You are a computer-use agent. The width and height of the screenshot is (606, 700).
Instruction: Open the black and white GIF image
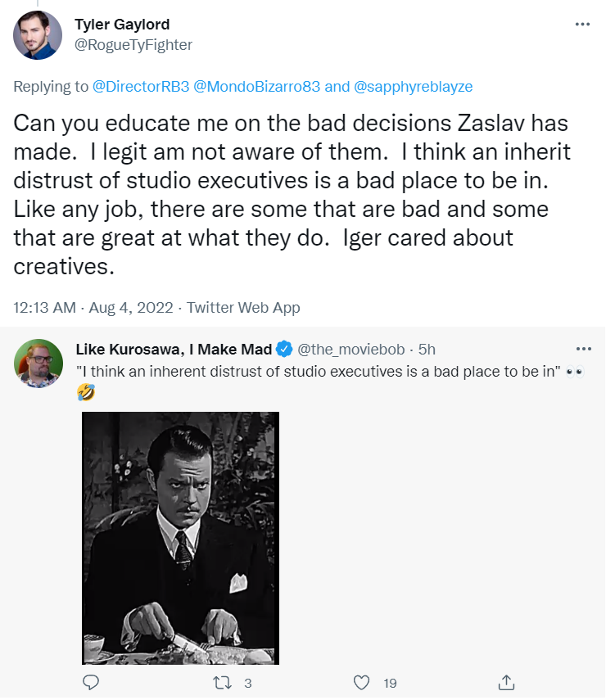[x=180, y=538]
